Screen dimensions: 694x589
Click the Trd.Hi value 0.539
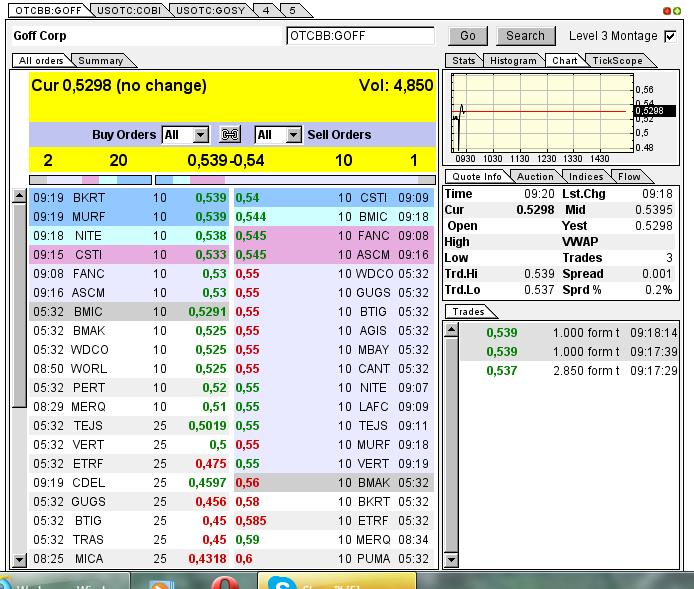pyautogui.click(x=539, y=274)
